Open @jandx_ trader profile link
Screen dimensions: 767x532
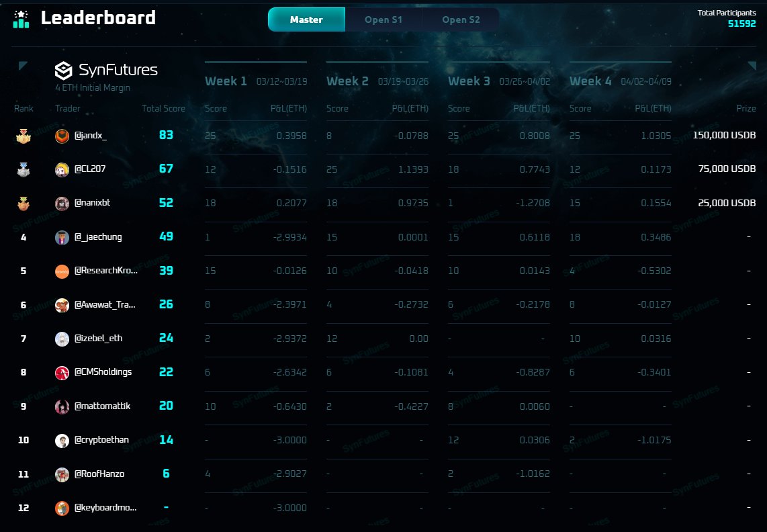click(91, 136)
